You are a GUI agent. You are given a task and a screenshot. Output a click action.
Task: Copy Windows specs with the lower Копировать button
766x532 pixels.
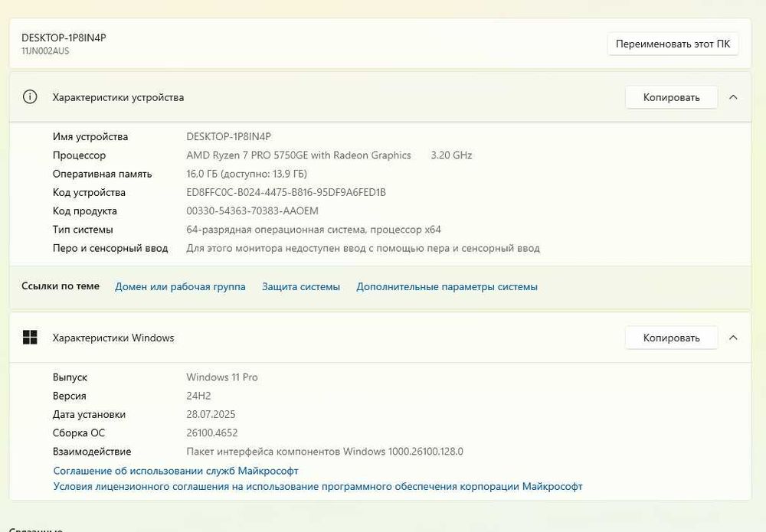671,338
